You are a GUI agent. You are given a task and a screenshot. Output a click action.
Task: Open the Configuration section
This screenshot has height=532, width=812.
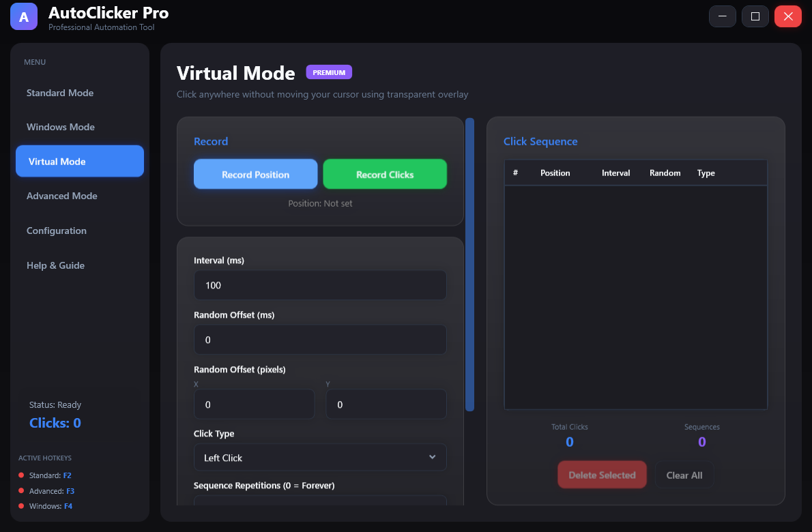tap(57, 231)
